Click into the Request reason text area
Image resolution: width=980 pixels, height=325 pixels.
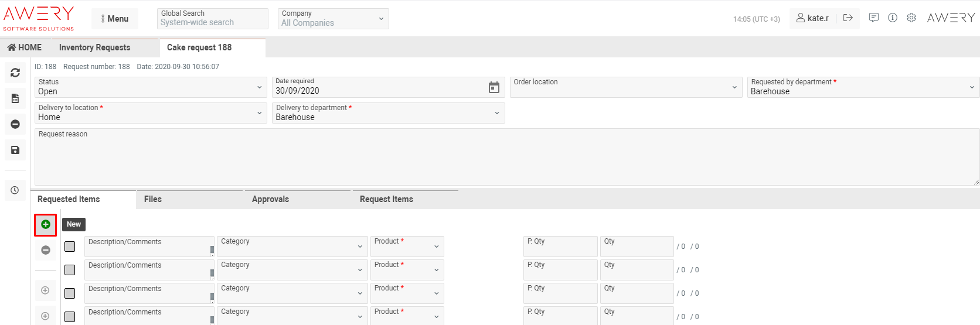(506, 159)
